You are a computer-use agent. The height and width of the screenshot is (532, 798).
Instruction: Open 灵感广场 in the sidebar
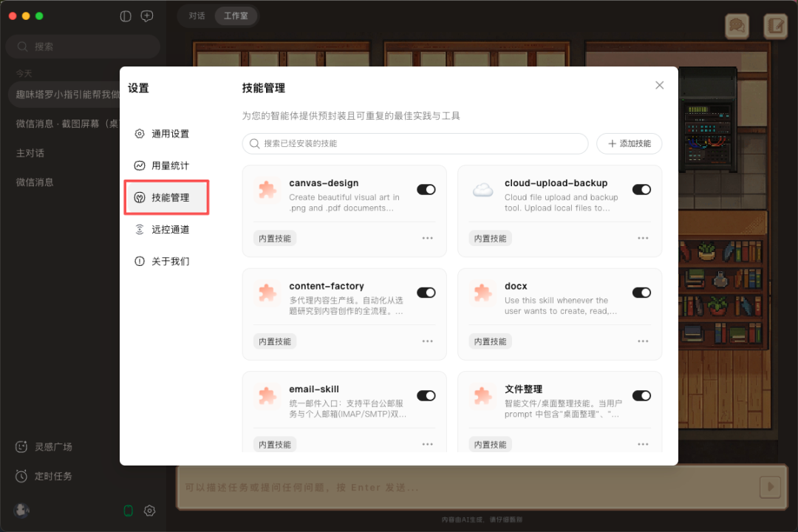point(44,447)
